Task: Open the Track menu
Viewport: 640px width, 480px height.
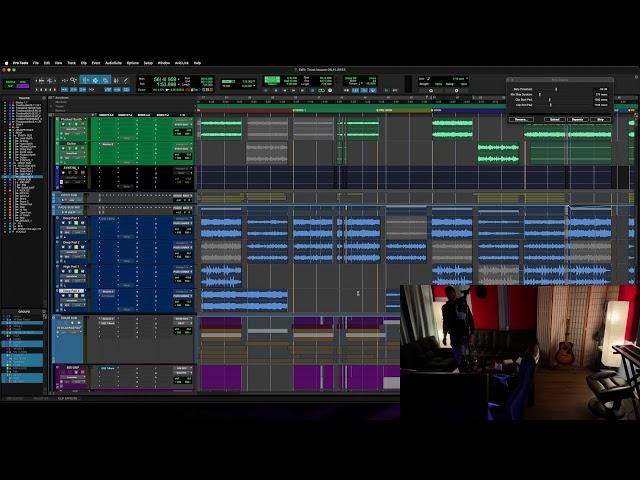Action: click(71, 63)
